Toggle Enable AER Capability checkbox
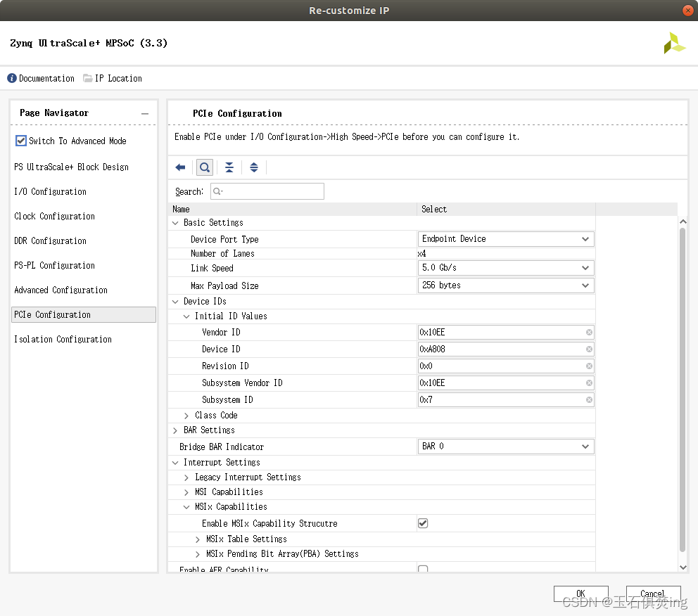This screenshot has height=616, width=698. [423, 569]
